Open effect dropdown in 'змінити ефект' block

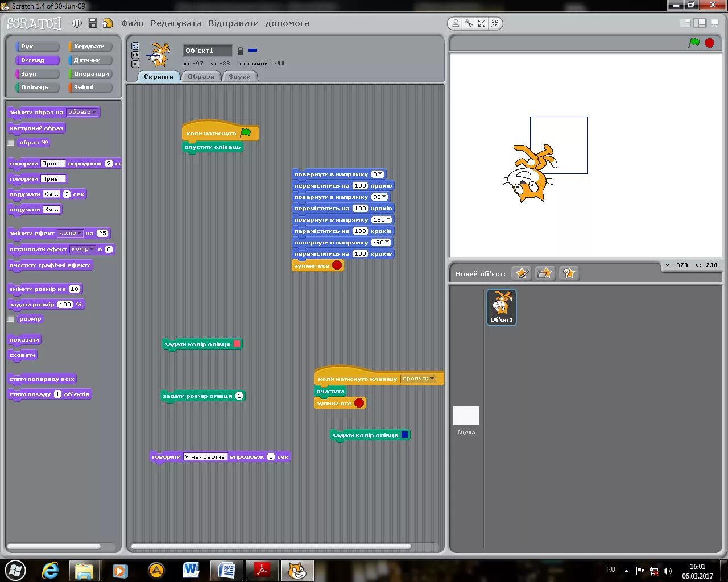(70, 233)
